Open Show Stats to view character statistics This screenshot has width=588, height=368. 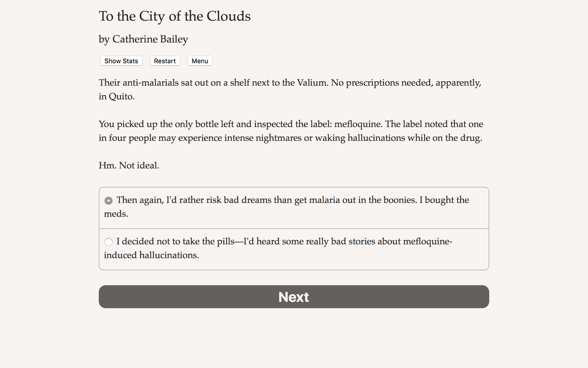click(121, 61)
